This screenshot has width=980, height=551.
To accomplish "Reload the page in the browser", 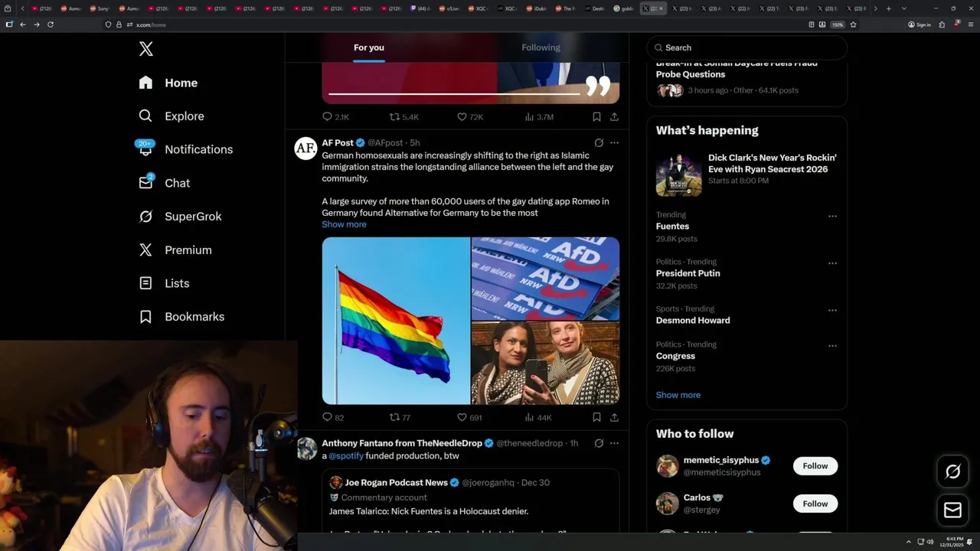I will (x=51, y=24).
